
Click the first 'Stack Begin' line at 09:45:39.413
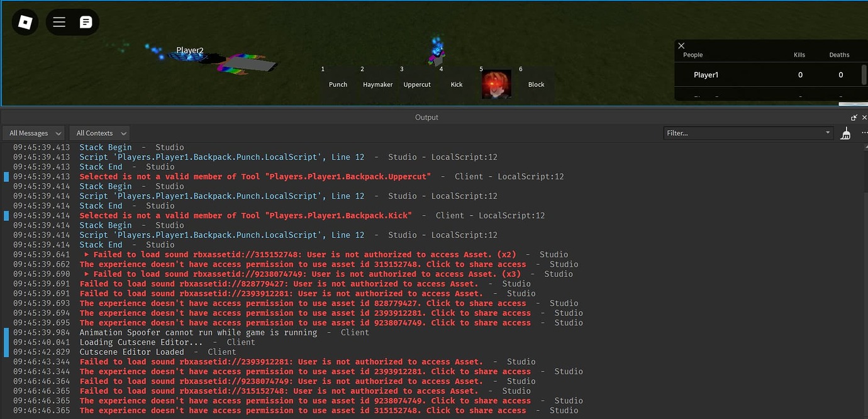(106, 147)
